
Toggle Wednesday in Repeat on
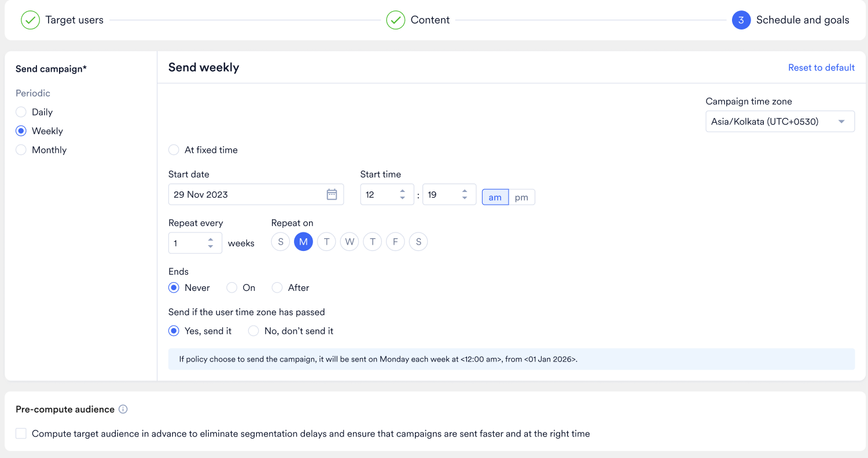(350, 242)
